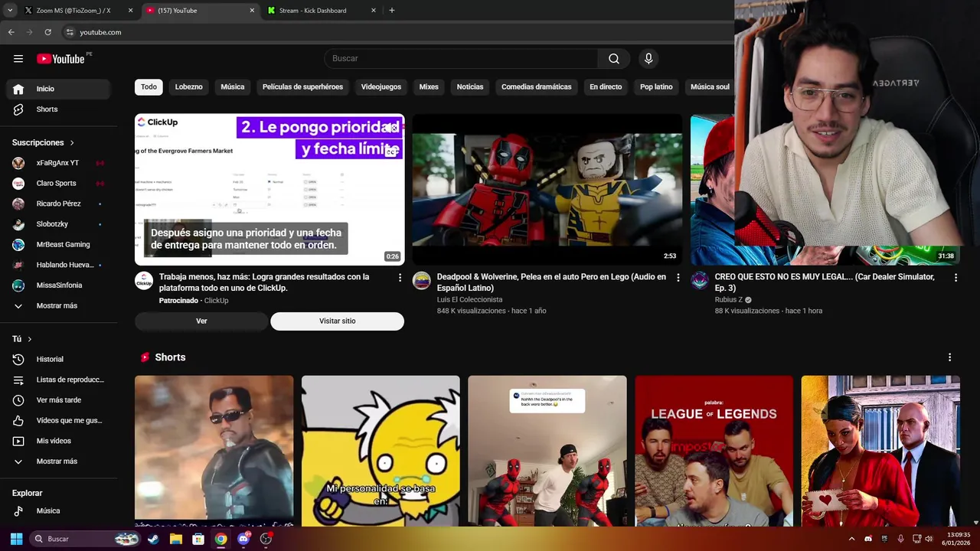The width and height of the screenshot is (980, 551).
Task: Select Películas de superhéroes chip
Action: click(302, 87)
